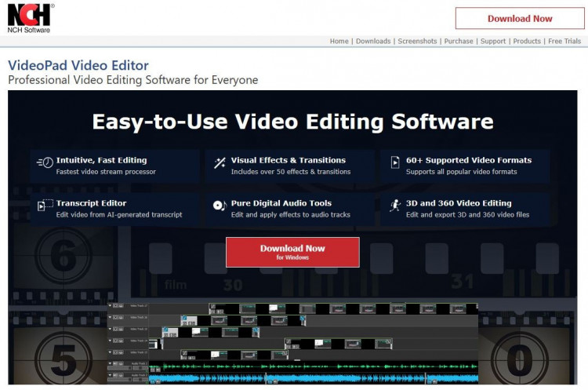This screenshot has width=588, height=390.
Task: Click the blue audio waveform in timeline
Action: pos(314,378)
